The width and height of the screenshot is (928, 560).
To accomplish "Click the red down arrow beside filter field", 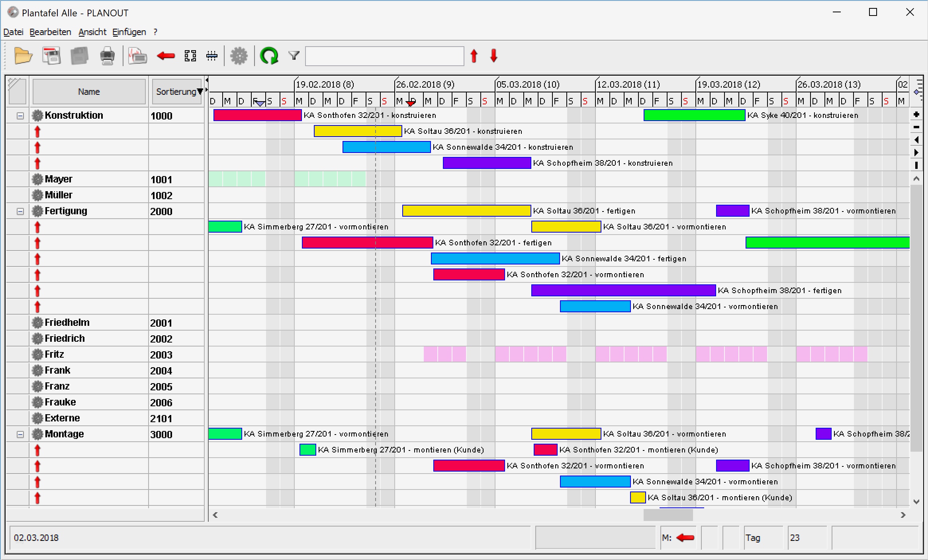I will [x=494, y=56].
